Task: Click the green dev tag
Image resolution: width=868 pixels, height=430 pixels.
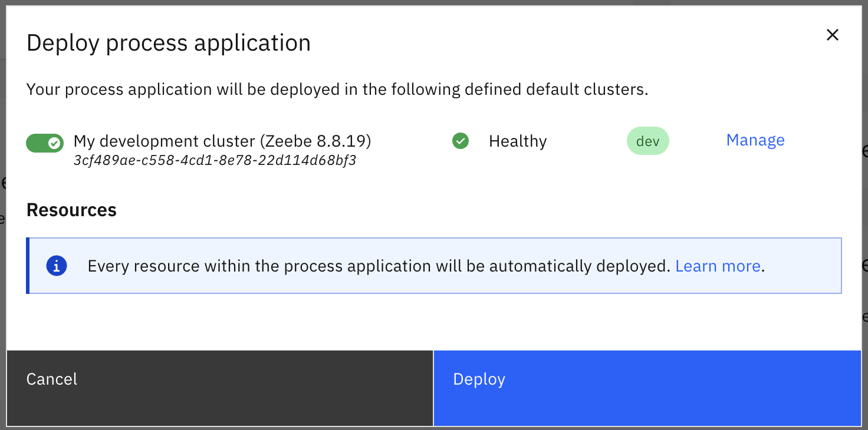Action: 647,142
